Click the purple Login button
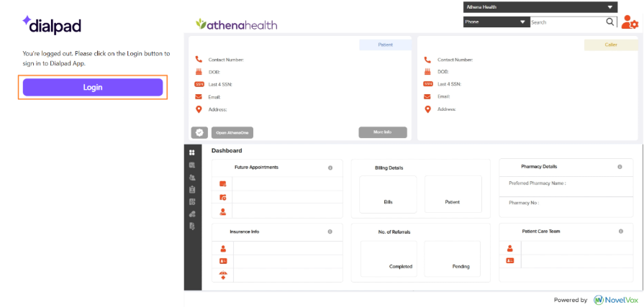644x307 pixels. point(93,87)
